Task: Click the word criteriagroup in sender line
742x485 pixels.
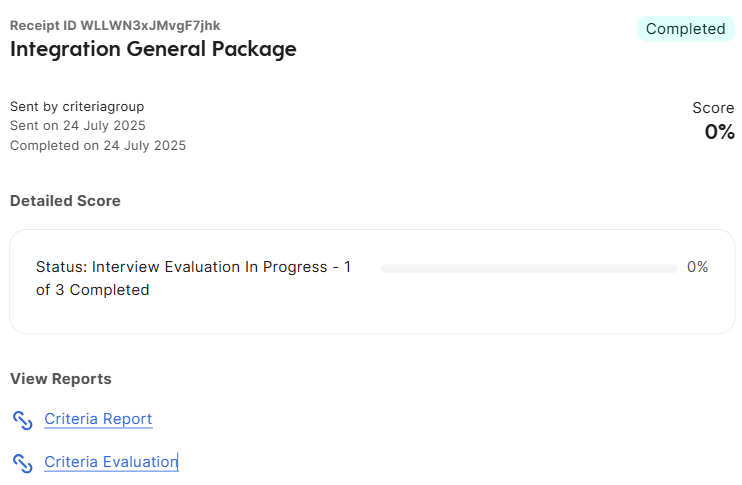Action: pyautogui.click(x=103, y=107)
